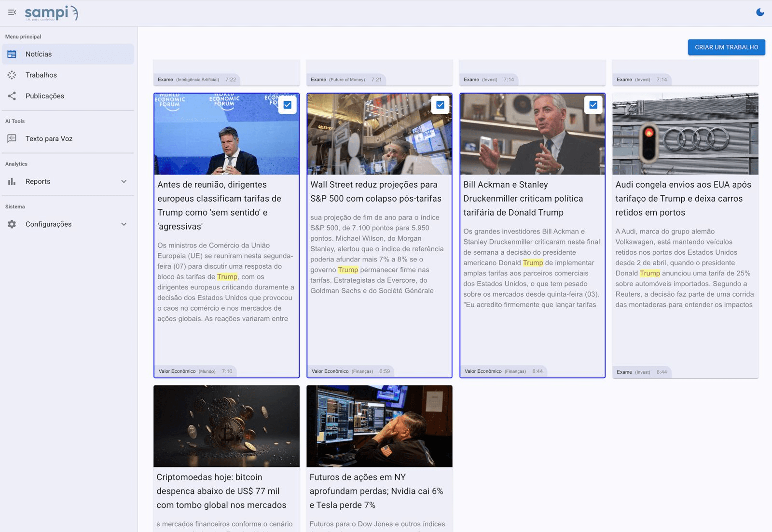The image size is (772, 532).
Task: Toggle dark mode with the moon icon
Action: (x=760, y=13)
